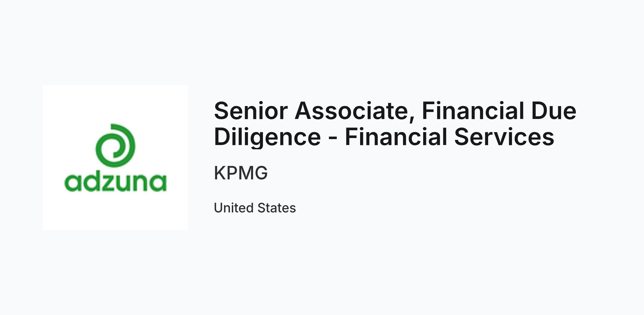Open the Senior Associate job title

395,124
